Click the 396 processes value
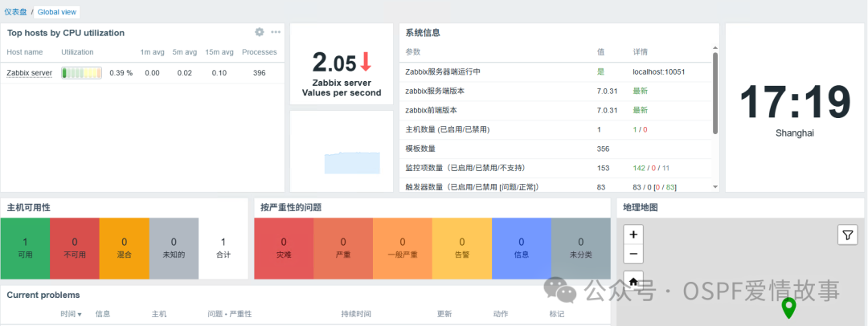Image resolution: width=868 pixels, height=326 pixels. 259,73
